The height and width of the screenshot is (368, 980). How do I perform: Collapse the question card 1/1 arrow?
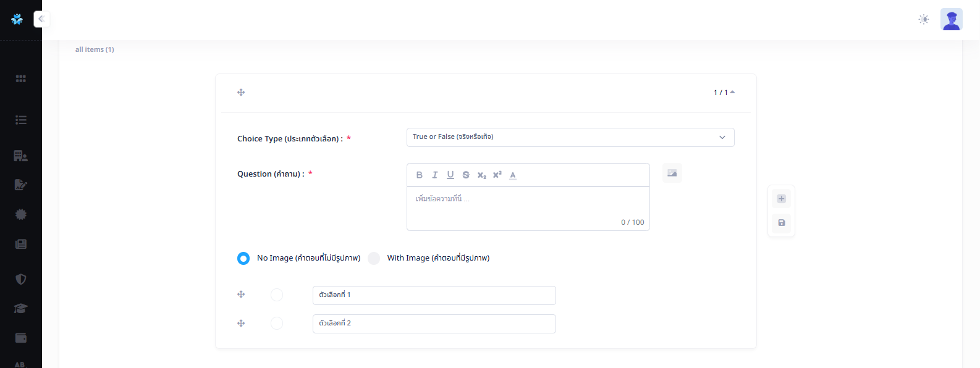pyautogui.click(x=732, y=93)
